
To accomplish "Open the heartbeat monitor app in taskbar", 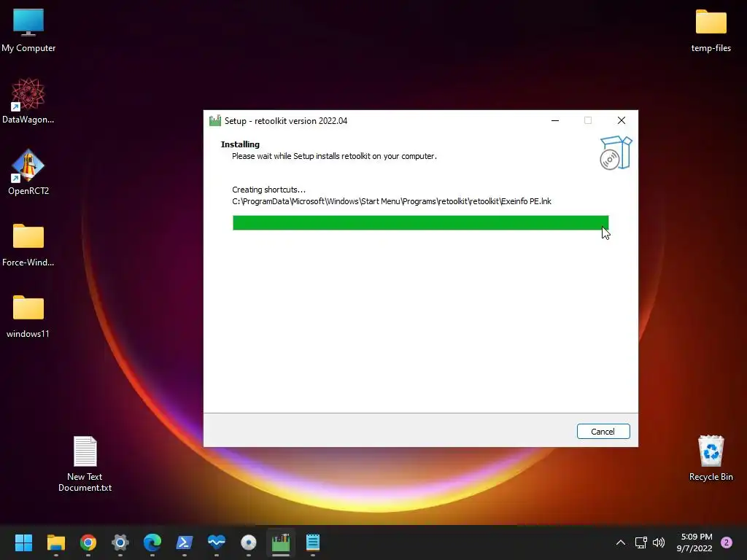I will point(216,542).
